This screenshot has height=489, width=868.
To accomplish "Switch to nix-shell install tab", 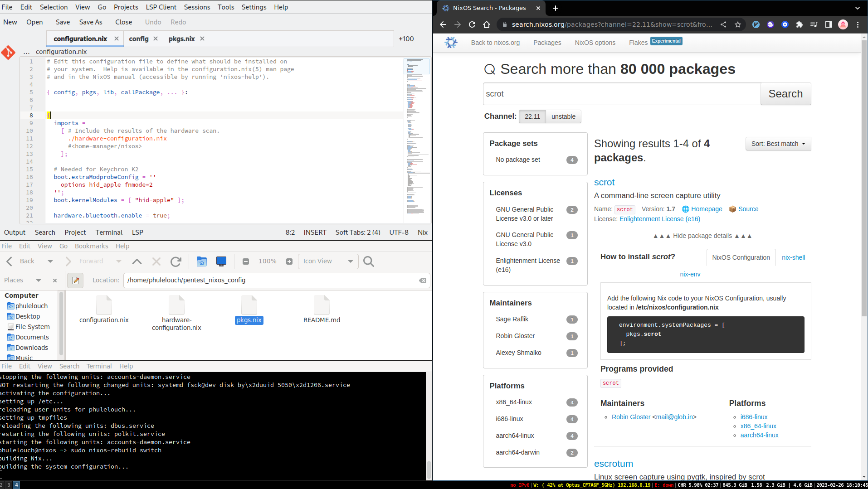I will pos(793,257).
